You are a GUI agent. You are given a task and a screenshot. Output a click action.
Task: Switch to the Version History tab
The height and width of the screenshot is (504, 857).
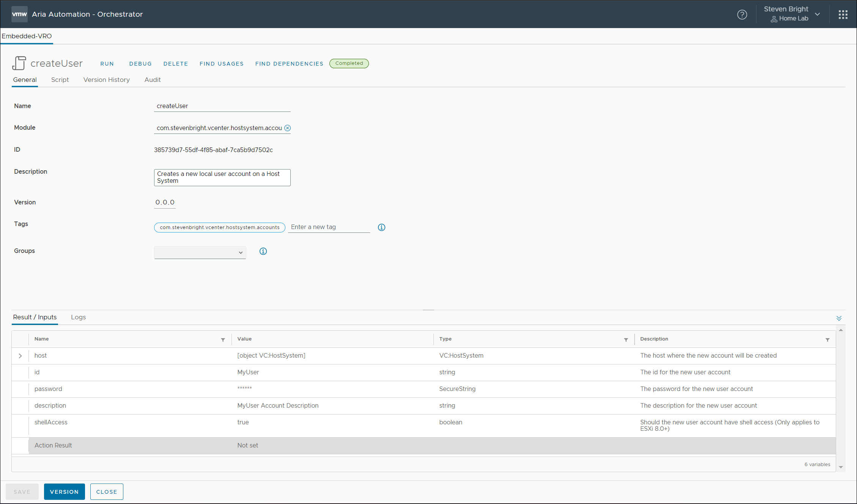[106, 80]
